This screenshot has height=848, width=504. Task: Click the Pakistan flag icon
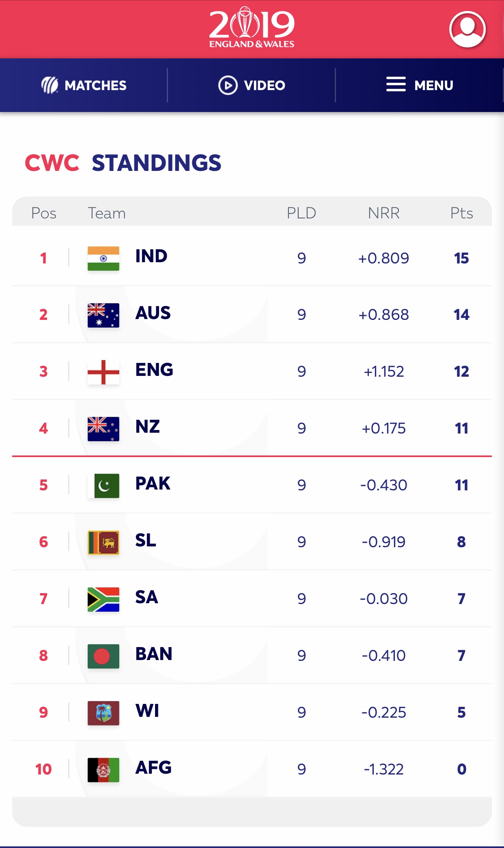coord(103,485)
